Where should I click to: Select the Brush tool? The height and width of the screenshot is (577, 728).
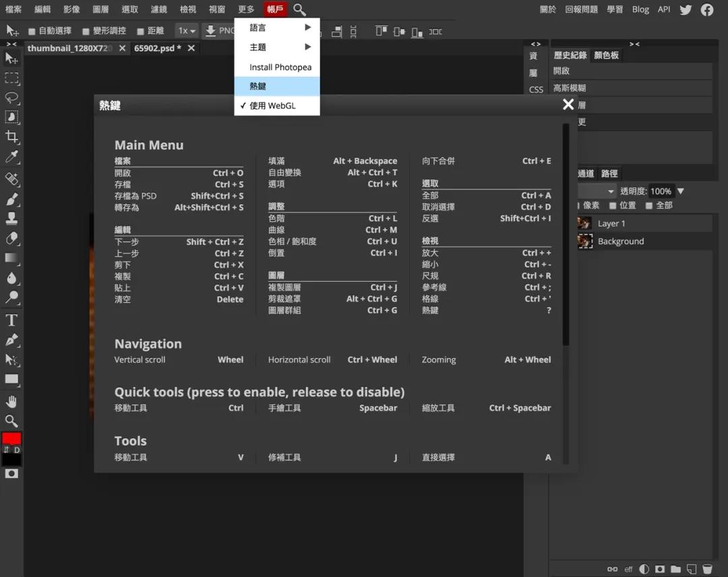click(x=11, y=198)
